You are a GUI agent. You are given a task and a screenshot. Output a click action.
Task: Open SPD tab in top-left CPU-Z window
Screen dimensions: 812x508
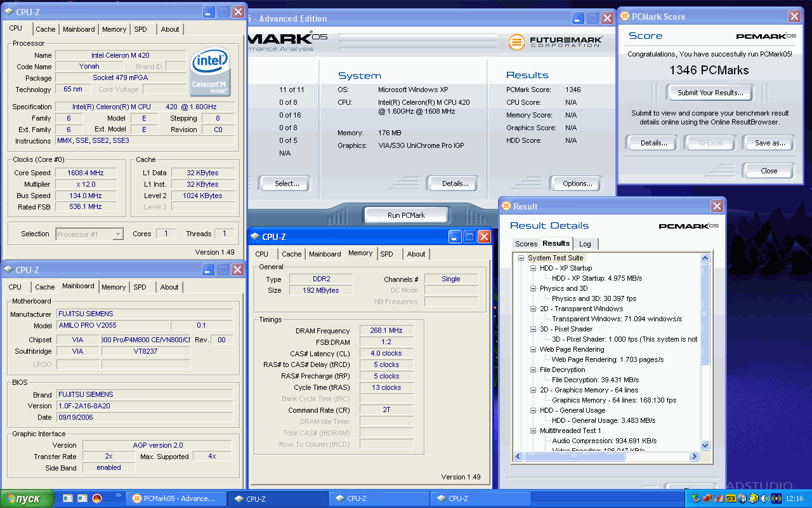tap(140, 29)
